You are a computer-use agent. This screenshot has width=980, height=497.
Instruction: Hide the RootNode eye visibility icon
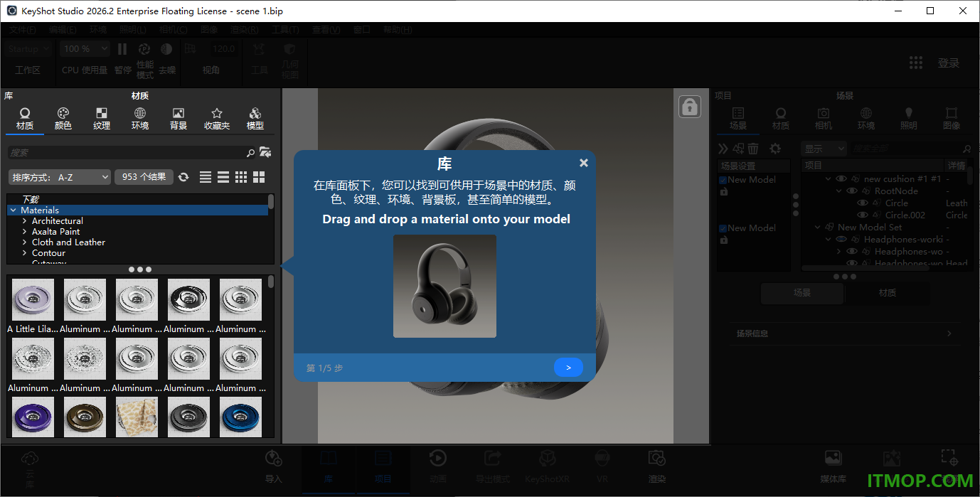pos(851,191)
